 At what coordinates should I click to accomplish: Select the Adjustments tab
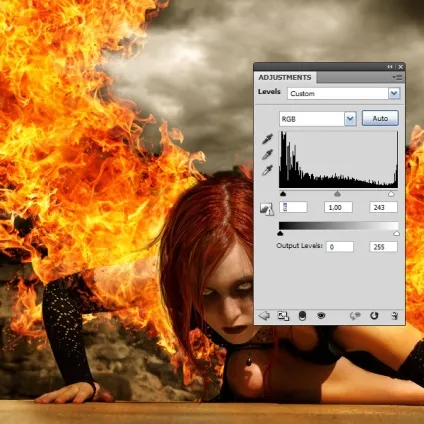(x=285, y=77)
